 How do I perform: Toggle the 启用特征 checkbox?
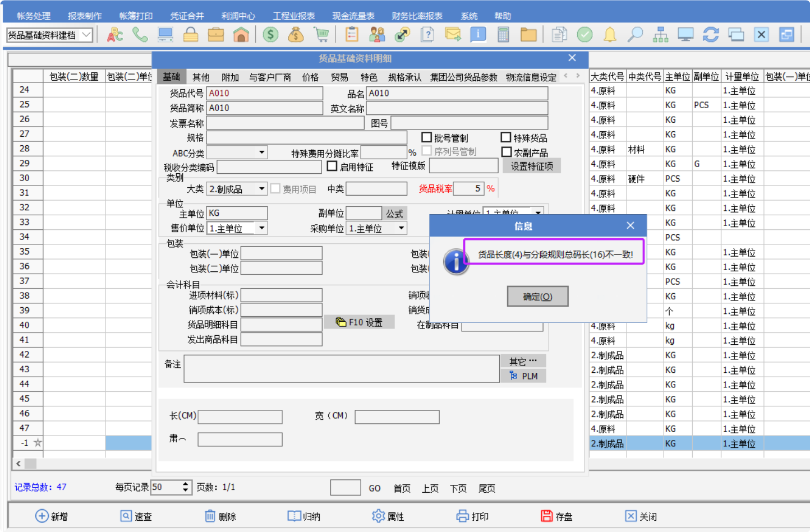[x=332, y=166]
